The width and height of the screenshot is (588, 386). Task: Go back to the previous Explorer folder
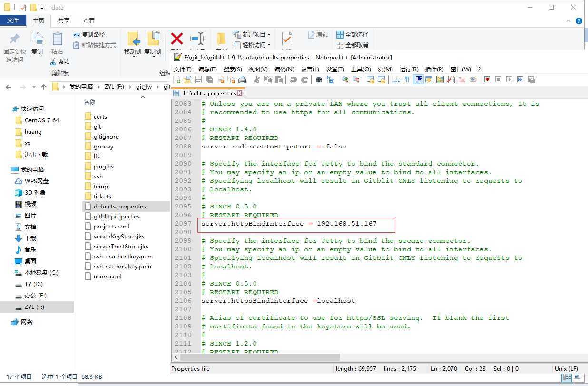click(9, 87)
